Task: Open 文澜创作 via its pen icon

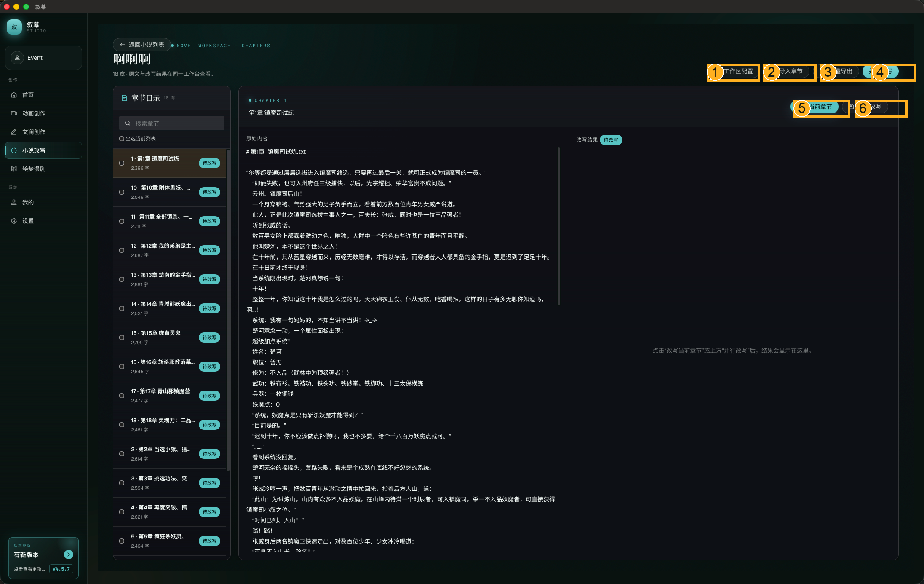Action: click(14, 132)
